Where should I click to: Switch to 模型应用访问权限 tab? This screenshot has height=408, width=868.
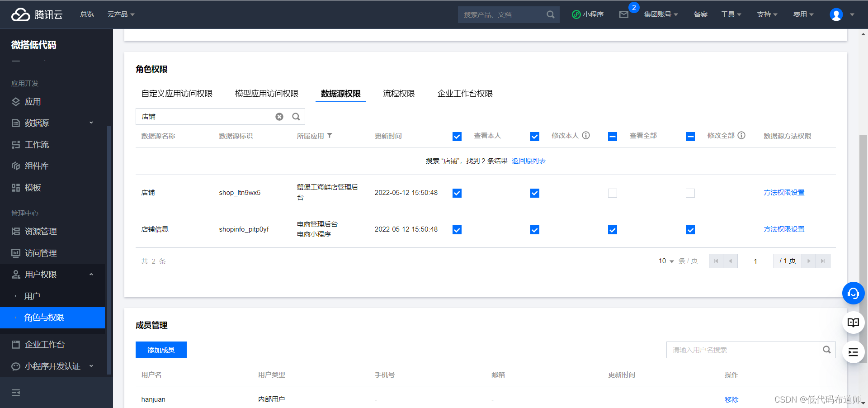click(267, 94)
